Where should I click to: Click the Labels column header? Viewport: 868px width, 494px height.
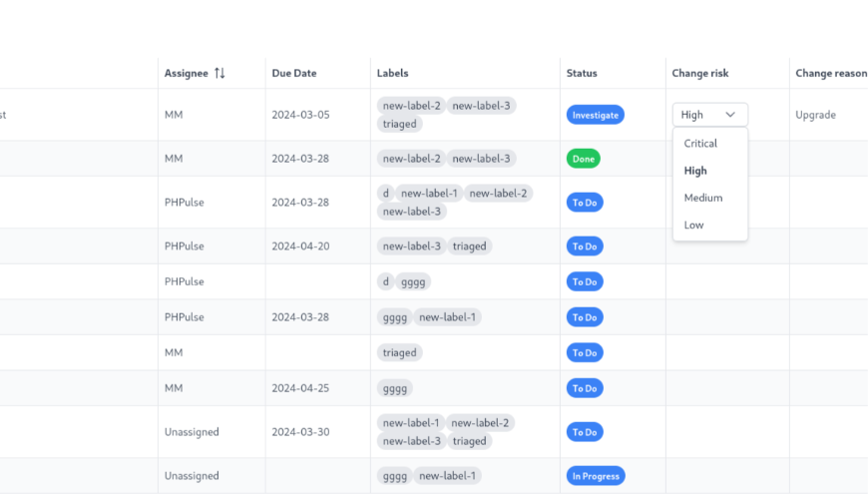tap(392, 73)
